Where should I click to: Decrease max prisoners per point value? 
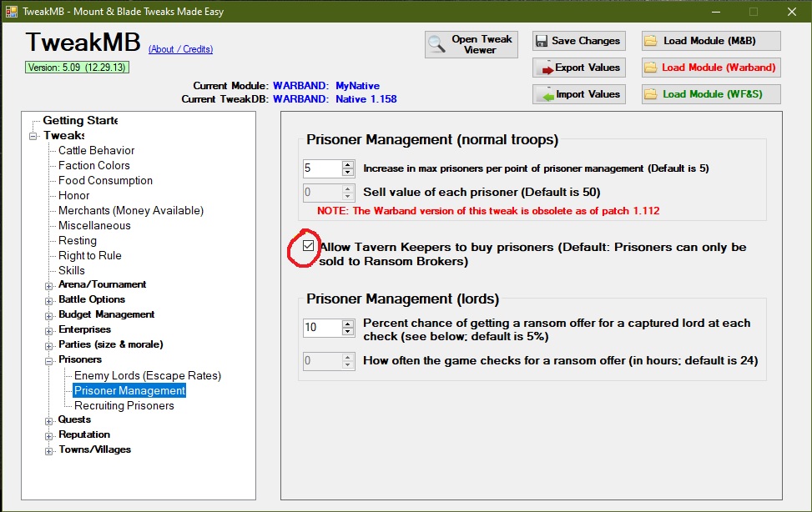348,172
